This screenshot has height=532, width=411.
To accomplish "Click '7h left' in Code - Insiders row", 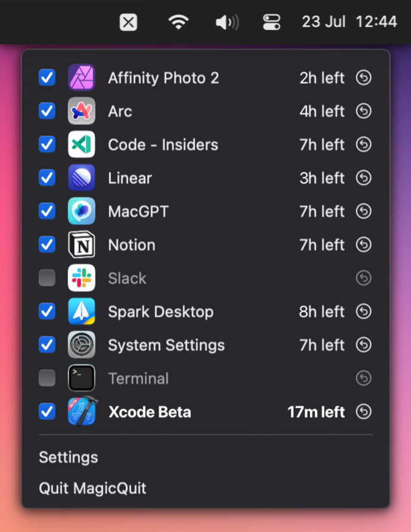I will coord(322,145).
